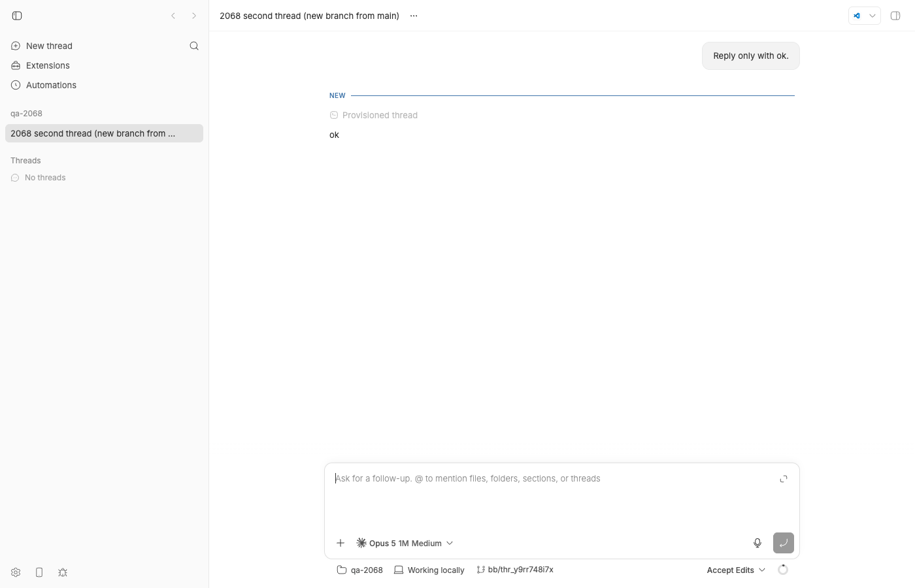Click the "No threads" placeholder
This screenshot has width=915, height=588.
point(45,178)
